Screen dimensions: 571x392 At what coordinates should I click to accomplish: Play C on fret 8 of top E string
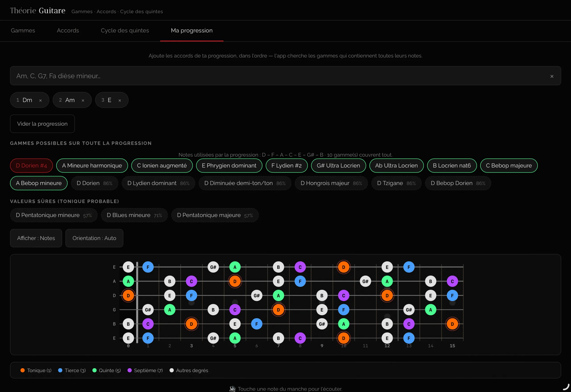300,267
